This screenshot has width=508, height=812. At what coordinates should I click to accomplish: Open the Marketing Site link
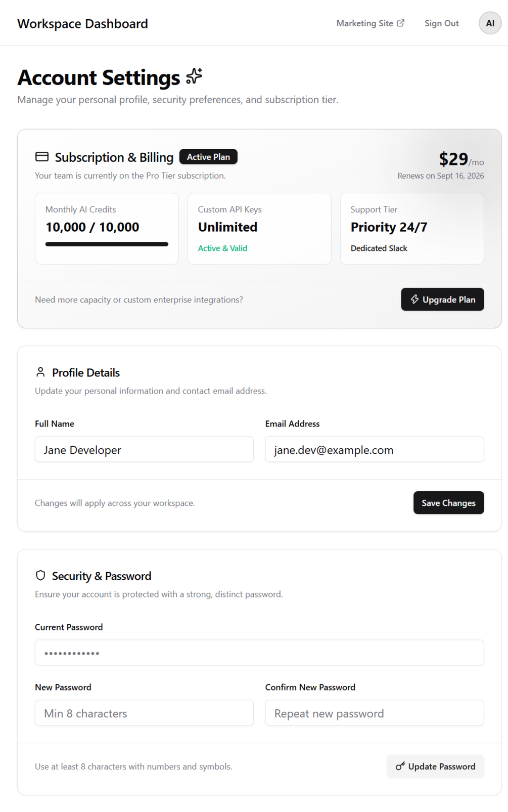coord(371,23)
